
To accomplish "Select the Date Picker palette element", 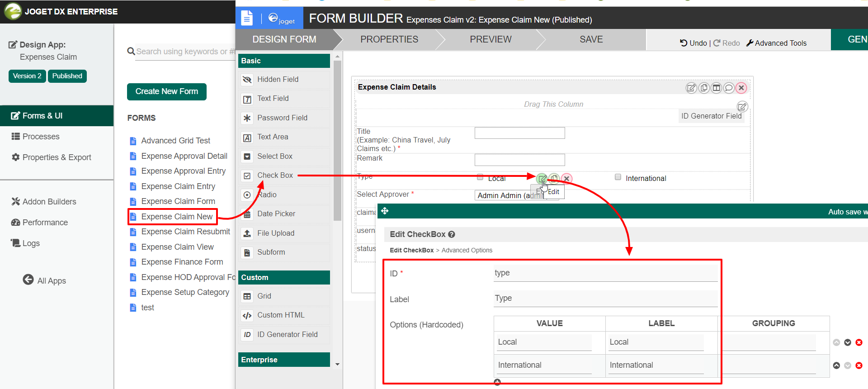I will click(x=284, y=214).
